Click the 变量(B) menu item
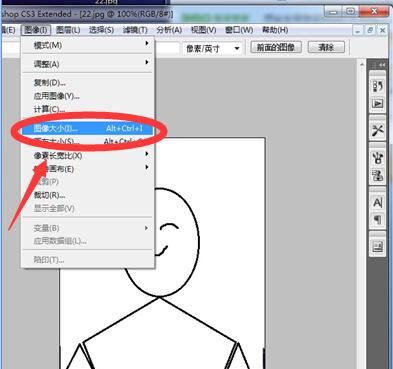The image size is (393, 369). [87, 228]
